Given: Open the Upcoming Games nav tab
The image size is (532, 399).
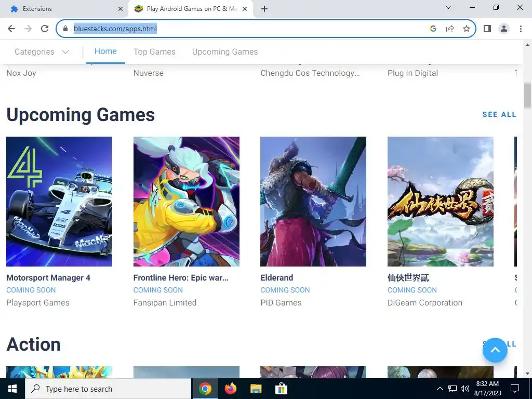Looking at the screenshot, I should (225, 52).
